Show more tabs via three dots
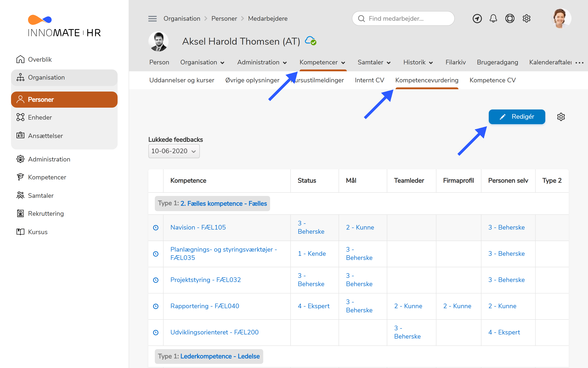 tap(580, 63)
